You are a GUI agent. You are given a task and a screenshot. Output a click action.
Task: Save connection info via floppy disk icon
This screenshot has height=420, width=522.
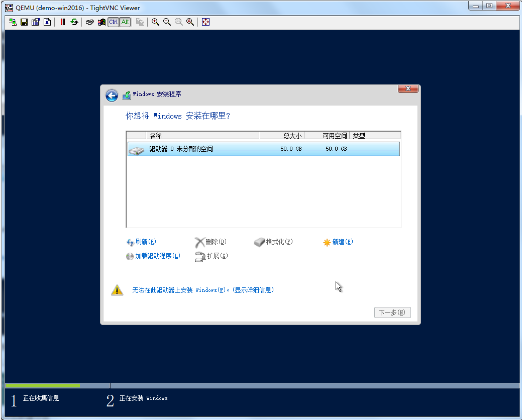(24, 22)
